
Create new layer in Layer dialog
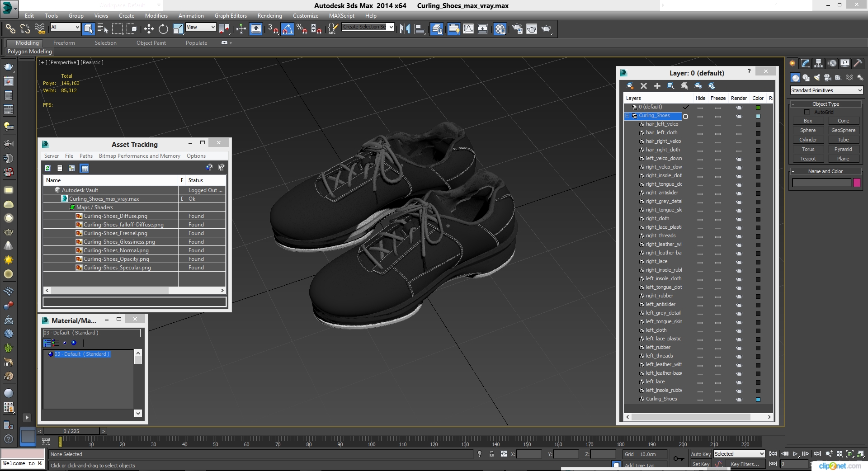[x=630, y=86]
